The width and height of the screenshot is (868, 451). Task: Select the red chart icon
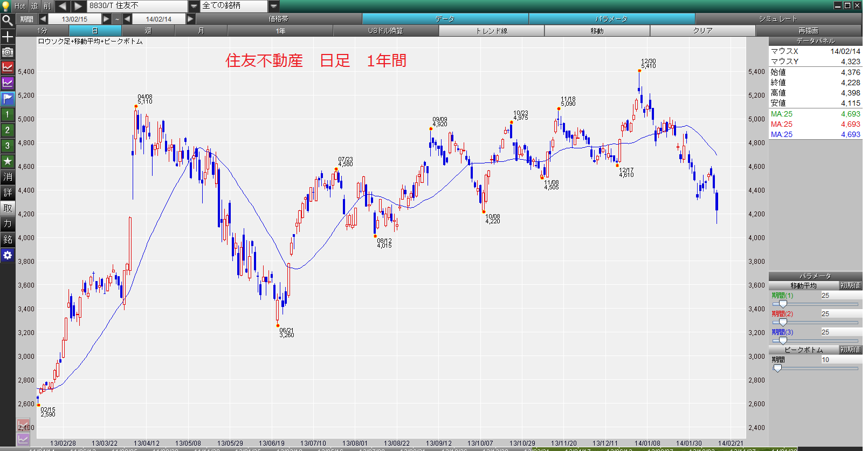(8, 67)
